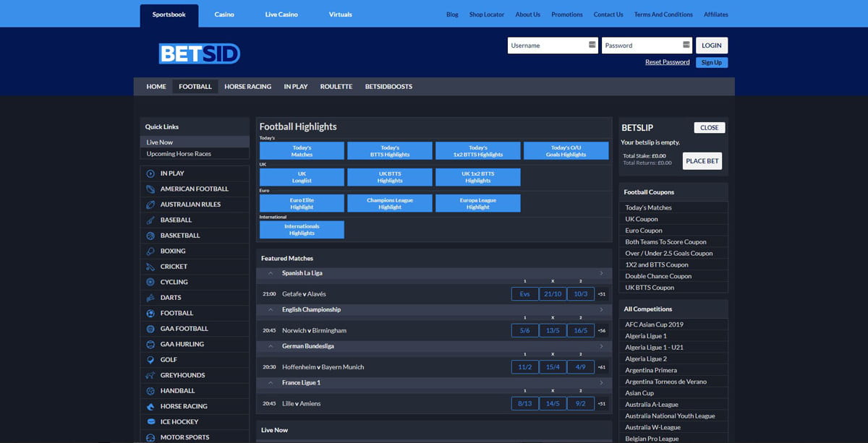868x443 pixels.
Task: Click the Place Bet button
Action: [702, 161]
